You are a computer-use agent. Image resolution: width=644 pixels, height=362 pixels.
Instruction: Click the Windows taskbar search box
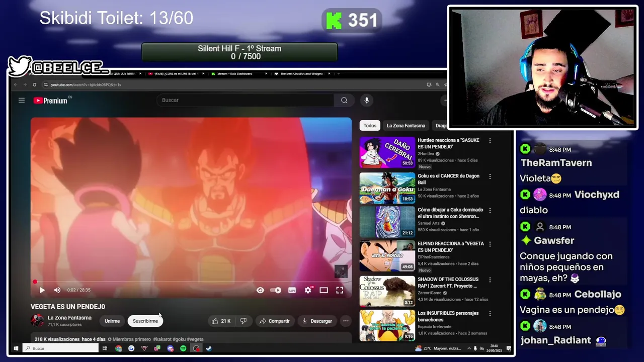[60, 348]
